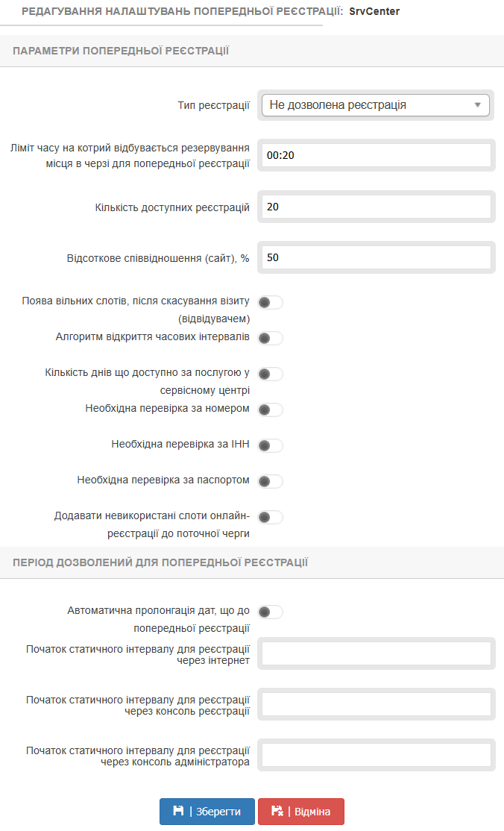Enable Алгоритм відкриття часових інтервалів switch
Image resolution: width=504 pixels, height=831 pixels.
[270, 338]
